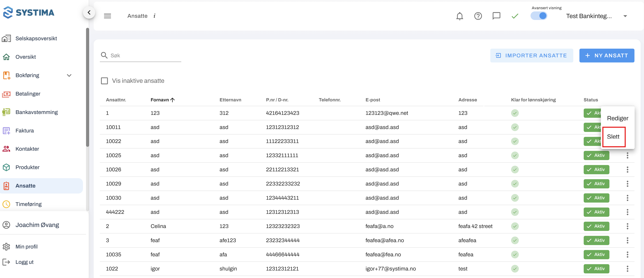Viewport: 644px width, 278px height.
Task: Toggle the Avansert visning switch
Action: [x=539, y=16]
